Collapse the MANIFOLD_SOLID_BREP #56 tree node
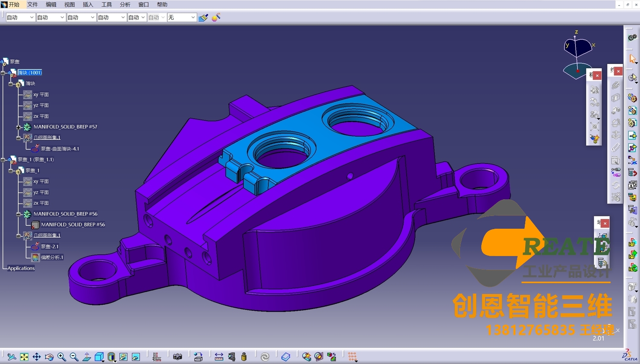Image resolution: width=640 pixels, height=364 pixels. [x=18, y=214]
